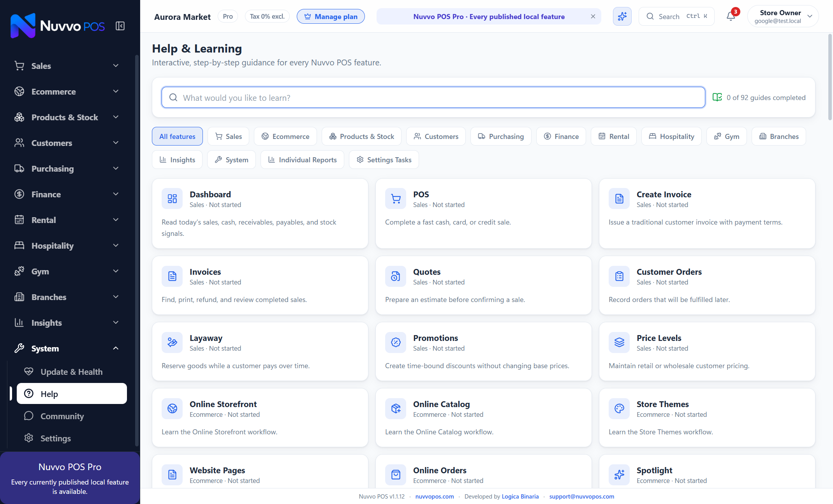Click the Invoices guide icon
The image size is (833, 504).
[x=172, y=276]
